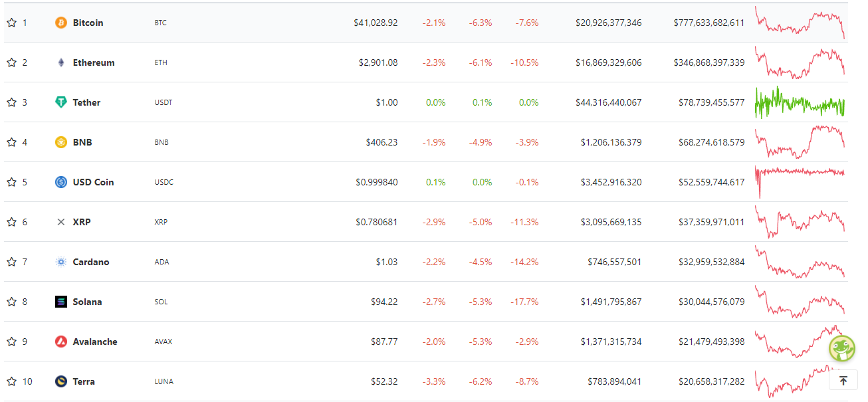Favorite Bitcoin with its star toggle
This screenshot has height=402, width=868.
pyautogui.click(x=11, y=23)
